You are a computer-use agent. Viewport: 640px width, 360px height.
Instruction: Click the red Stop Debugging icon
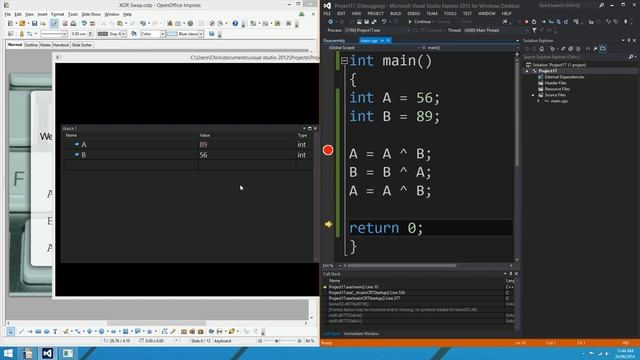pyautogui.click(x=527, y=22)
